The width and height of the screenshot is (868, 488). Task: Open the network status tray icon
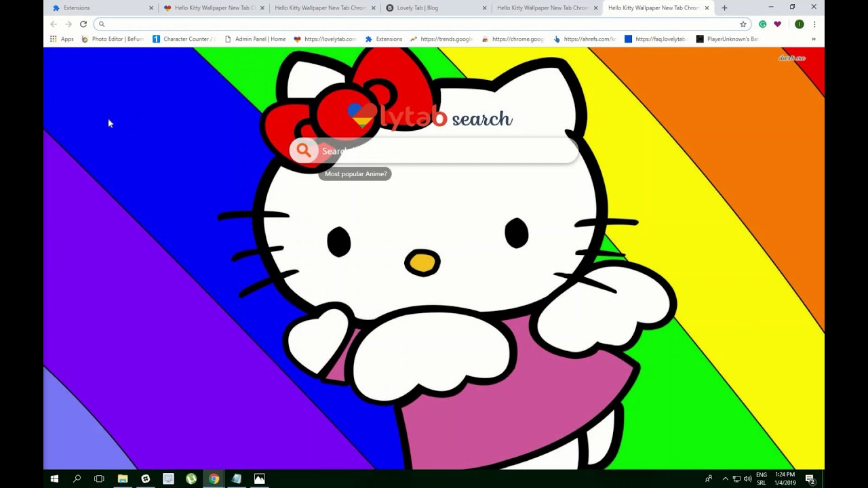(736, 479)
